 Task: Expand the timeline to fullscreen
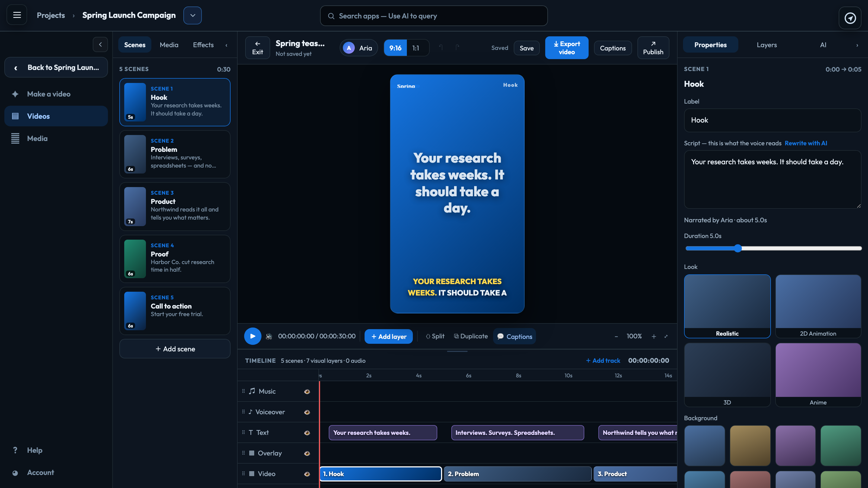666,336
